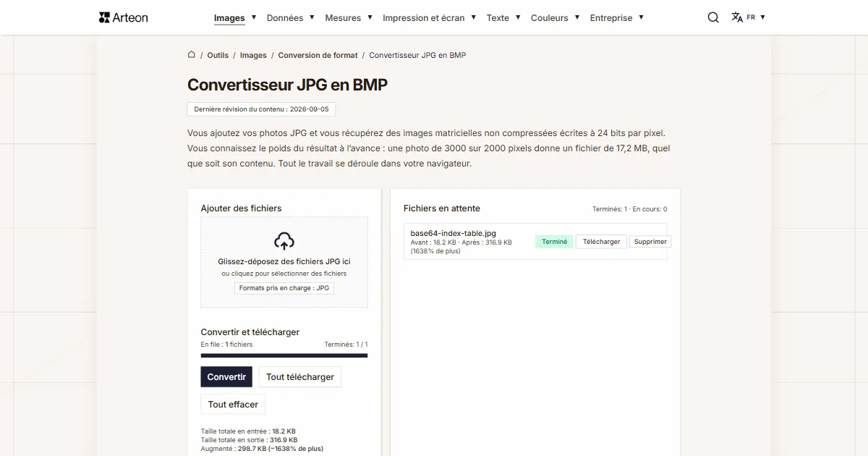Open the Images menu
Image resolution: width=868 pixels, height=456 pixels.
pyautogui.click(x=229, y=17)
